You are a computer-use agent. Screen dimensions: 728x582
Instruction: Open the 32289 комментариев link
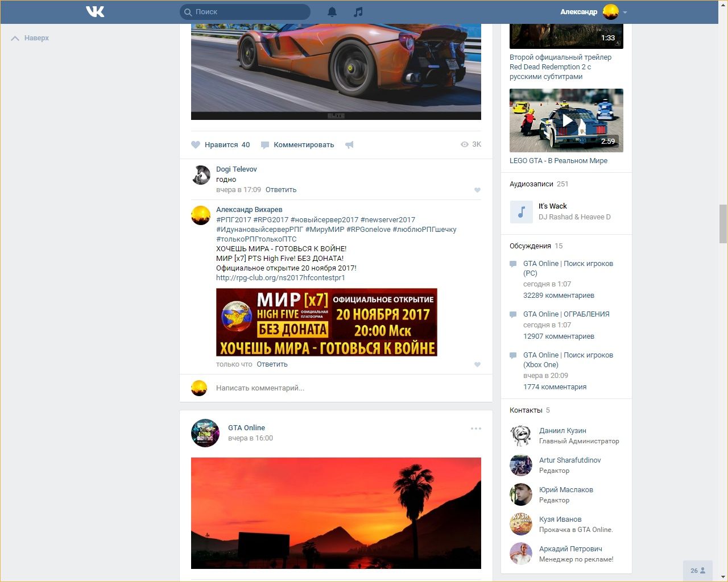point(559,296)
